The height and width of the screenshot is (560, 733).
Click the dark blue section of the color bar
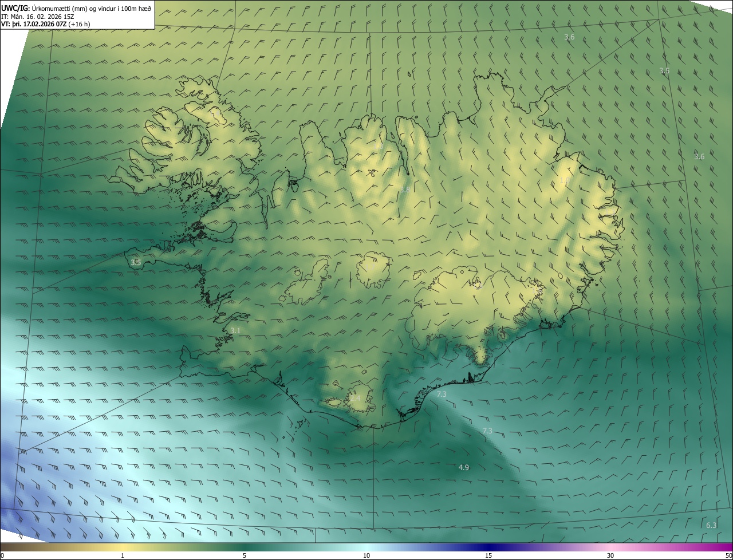click(x=488, y=547)
